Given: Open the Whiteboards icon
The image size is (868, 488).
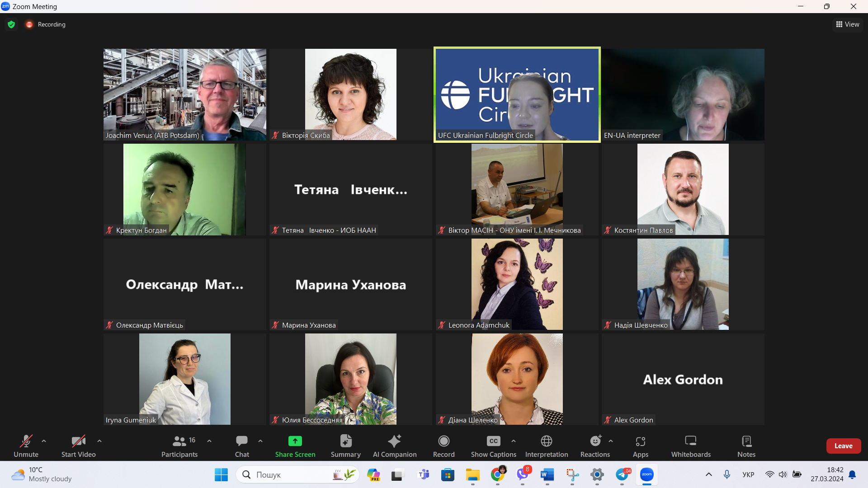Looking at the screenshot, I should [690, 441].
